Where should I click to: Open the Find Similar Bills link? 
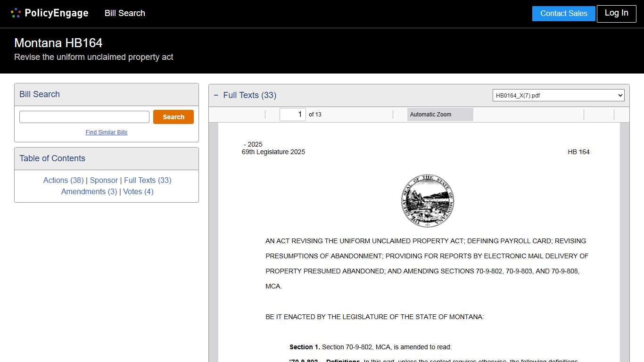tap(106, 132)
